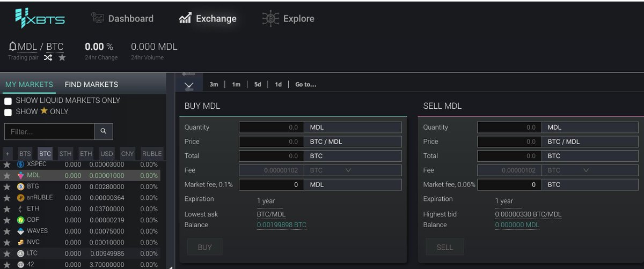Star the XSPEC market row
The height and width of the screenshot is (269, 644).
(x=7, y=165)
